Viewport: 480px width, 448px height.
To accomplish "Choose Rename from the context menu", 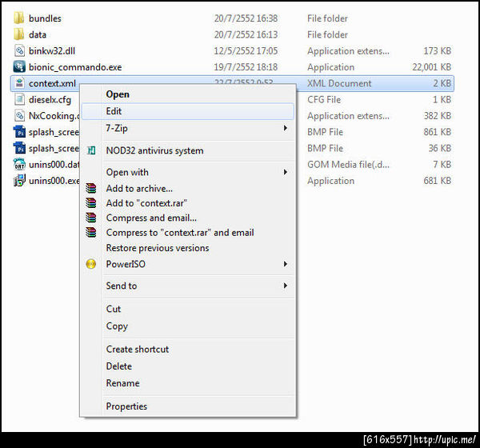I will pos(188,383).
